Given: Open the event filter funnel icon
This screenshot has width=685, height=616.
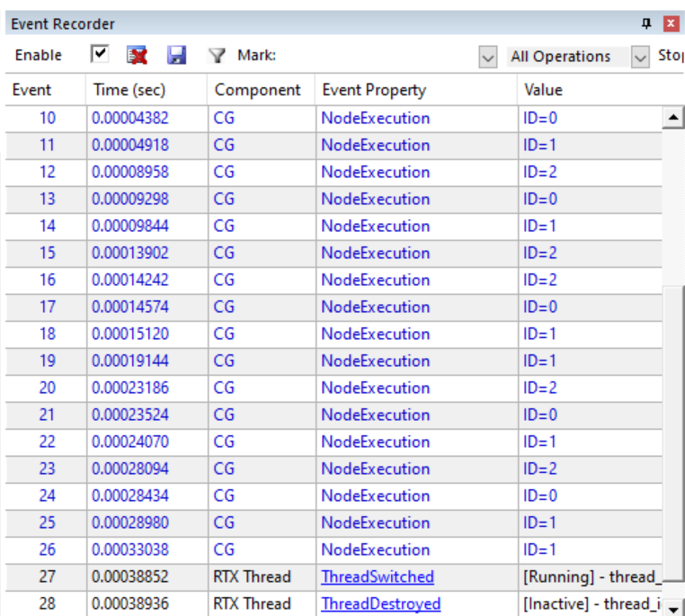Looking at the screenshot, I should point(217,56).
